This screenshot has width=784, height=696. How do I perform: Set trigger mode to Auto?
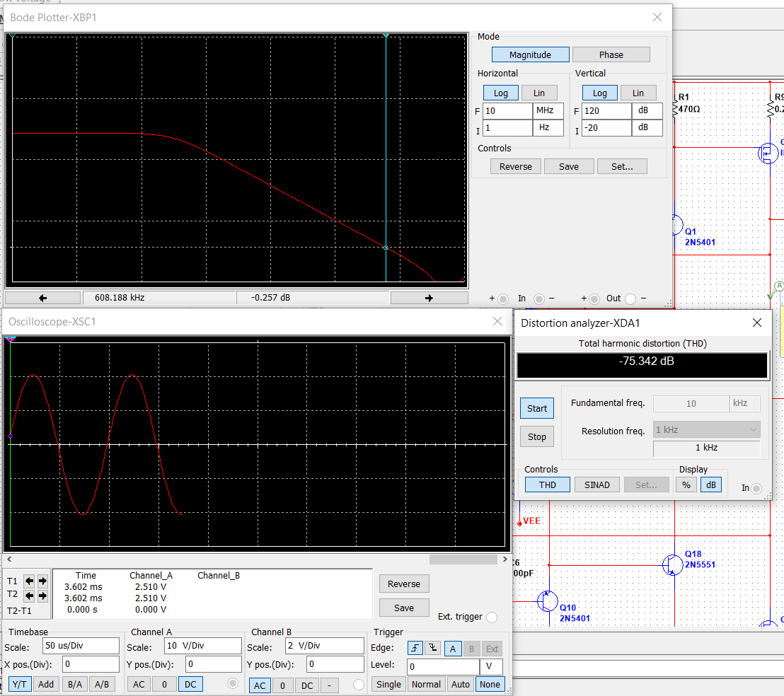click(x=461, y=684)
